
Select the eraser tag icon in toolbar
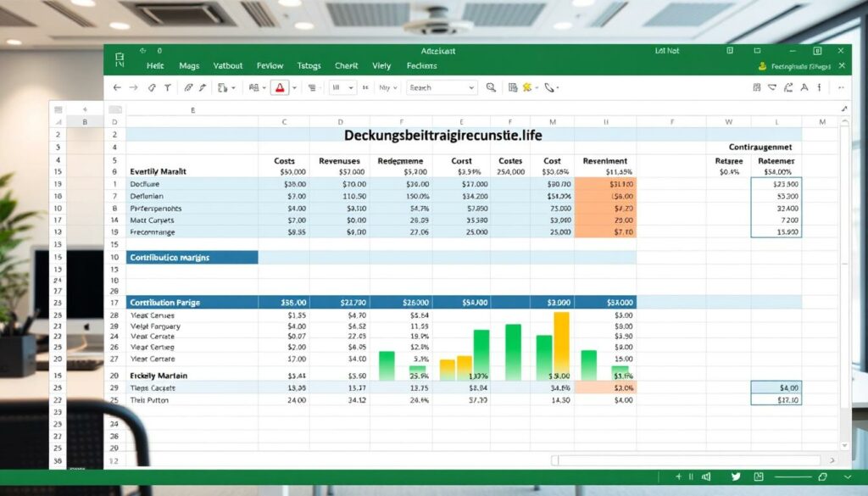(x=151, y=87)
